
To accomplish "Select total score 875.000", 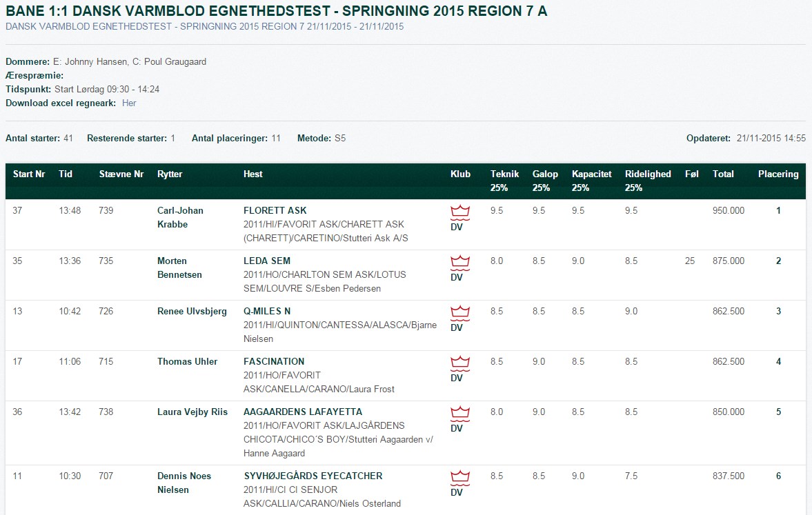I will click(728, 261).
